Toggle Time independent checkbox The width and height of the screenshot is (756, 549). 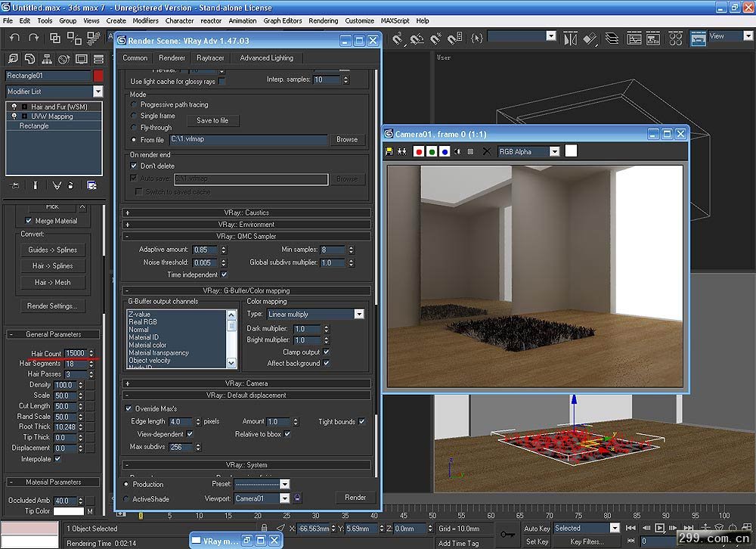(x=225, y=274)
